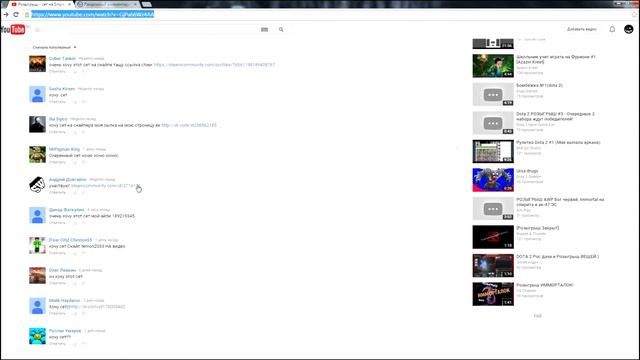
Task: Click Ответить under MrPigman King's comment
Action: click(57, 162)
